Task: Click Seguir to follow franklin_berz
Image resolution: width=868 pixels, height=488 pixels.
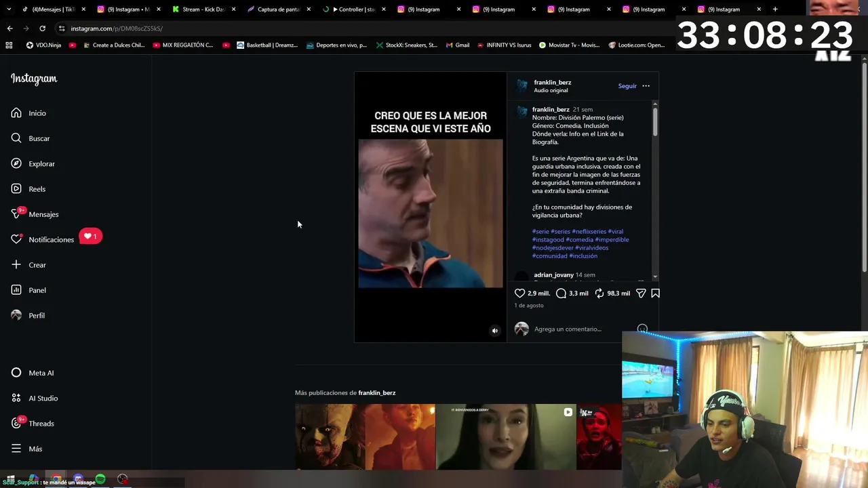Action: click(627, 86)
